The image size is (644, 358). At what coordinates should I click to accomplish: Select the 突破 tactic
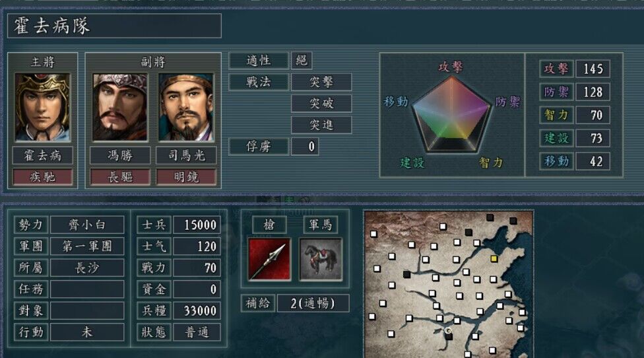click(321, 104)
